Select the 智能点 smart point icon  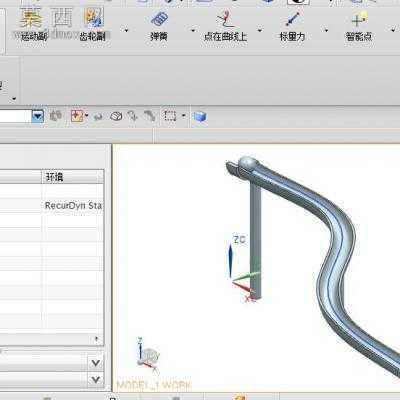tap(359, 19)
